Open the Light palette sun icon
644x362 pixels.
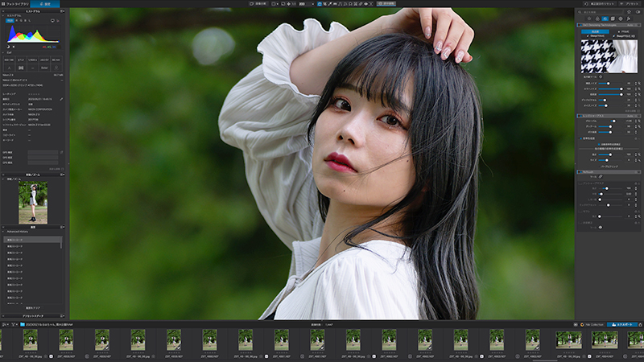(x=589, y=19)
